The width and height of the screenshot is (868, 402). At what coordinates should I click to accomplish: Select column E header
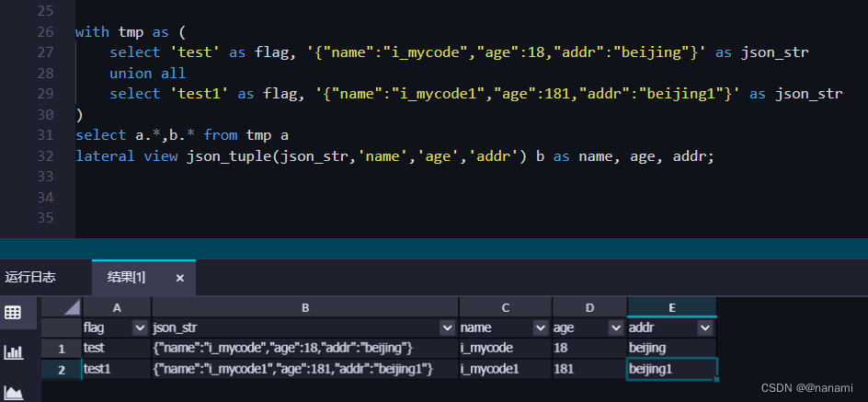coord(672,308)
